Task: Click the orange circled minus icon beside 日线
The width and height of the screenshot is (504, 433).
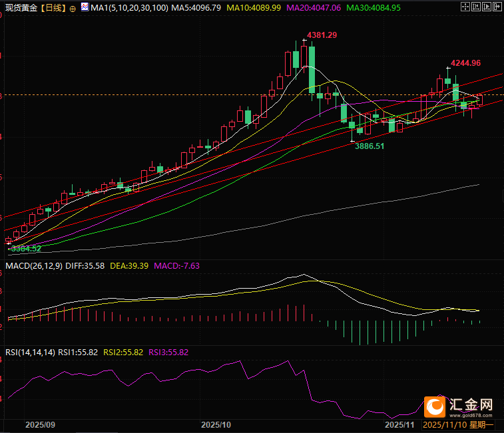Action: [x=72, y=8]
